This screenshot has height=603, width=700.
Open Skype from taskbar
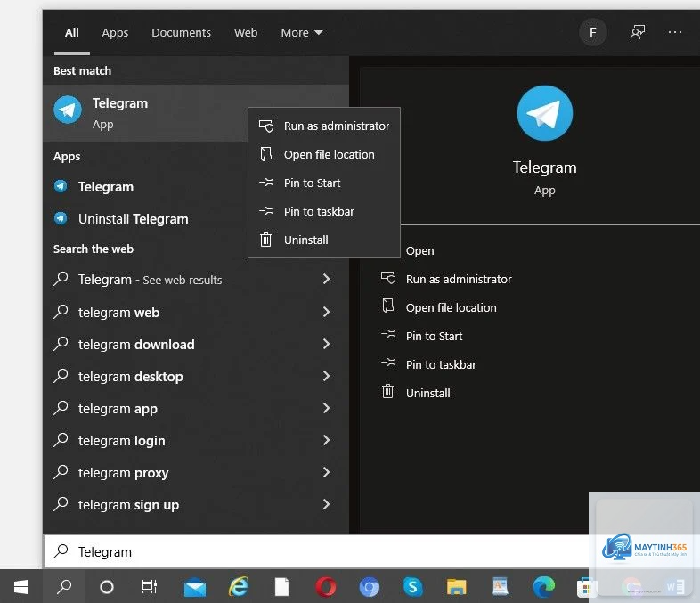[413, 586]
